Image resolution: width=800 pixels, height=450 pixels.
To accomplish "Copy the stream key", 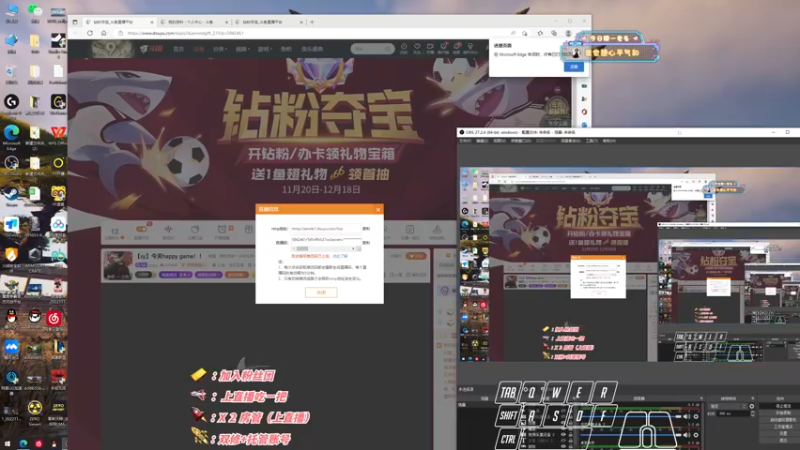I will pyautogui.click(x=366, y=242).
